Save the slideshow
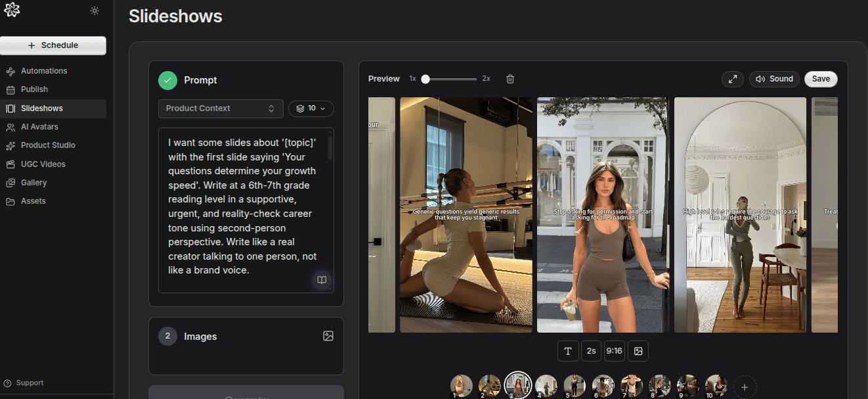This screenshot has height=399, width=868. pyautogui.click(x=820, y=78)
